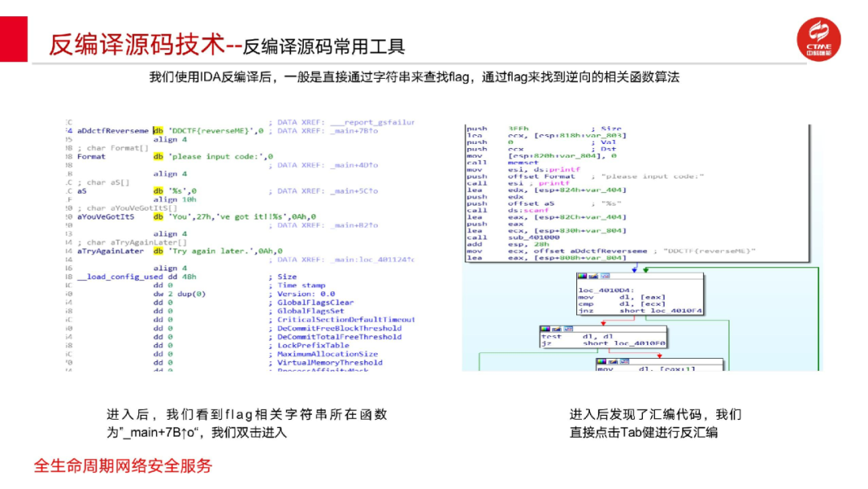Click the '; char Format[]' comment
Screen dimensions: 868x489
tap(113, 148)
